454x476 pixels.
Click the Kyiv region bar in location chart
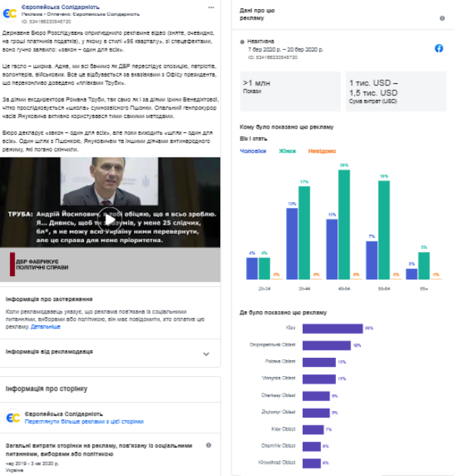332,328
